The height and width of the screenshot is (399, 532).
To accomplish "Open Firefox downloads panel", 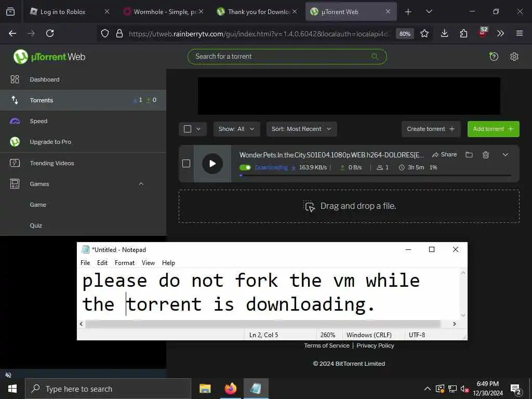I will pyautogui.click(x=444, y=33).
